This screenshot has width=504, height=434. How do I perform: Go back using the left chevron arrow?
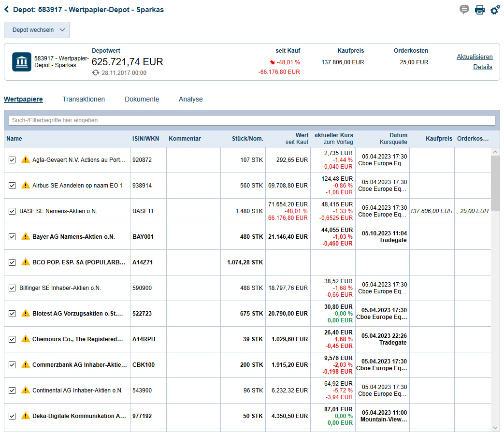[6, 9]
